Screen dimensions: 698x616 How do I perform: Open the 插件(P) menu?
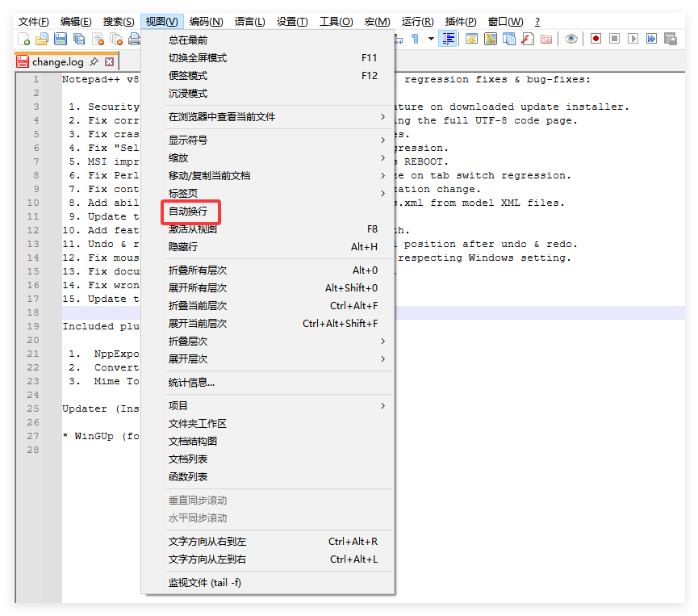(x=460, y=22)
